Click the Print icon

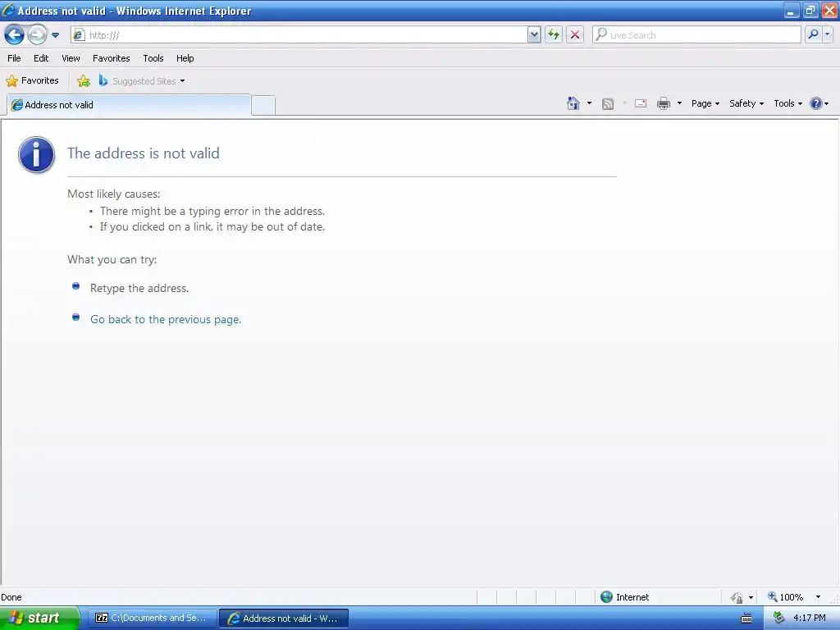(663, 103)
